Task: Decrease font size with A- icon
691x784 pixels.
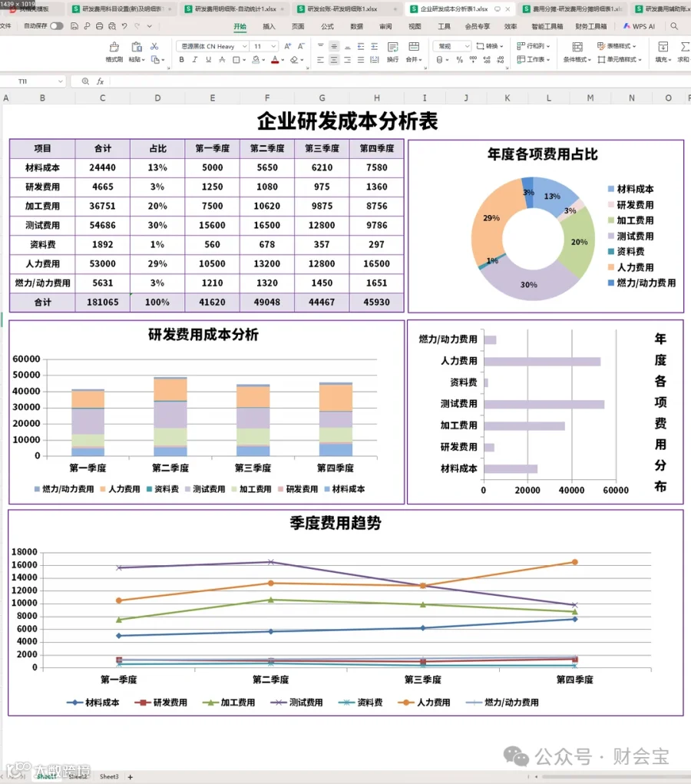Action: (x=301, y=47)
